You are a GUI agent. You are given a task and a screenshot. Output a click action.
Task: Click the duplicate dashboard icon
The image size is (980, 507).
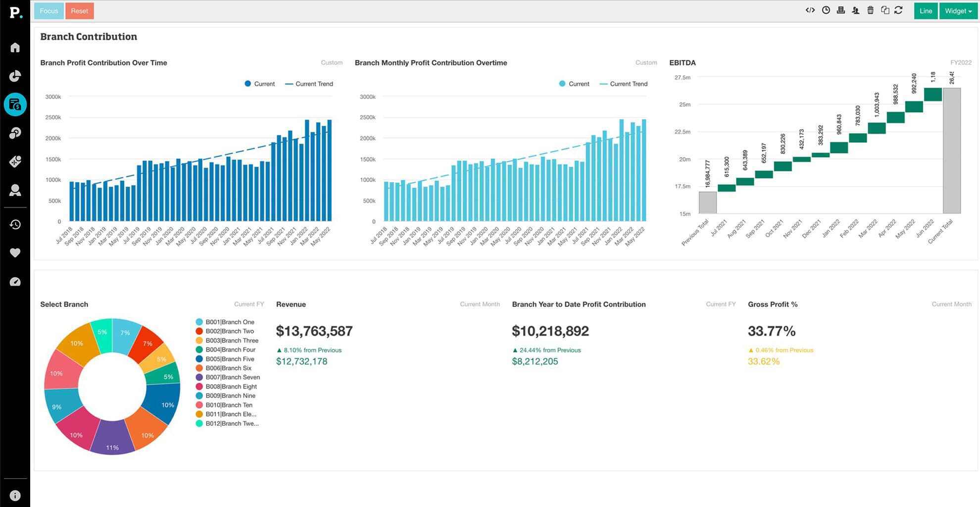click(885, 10)
